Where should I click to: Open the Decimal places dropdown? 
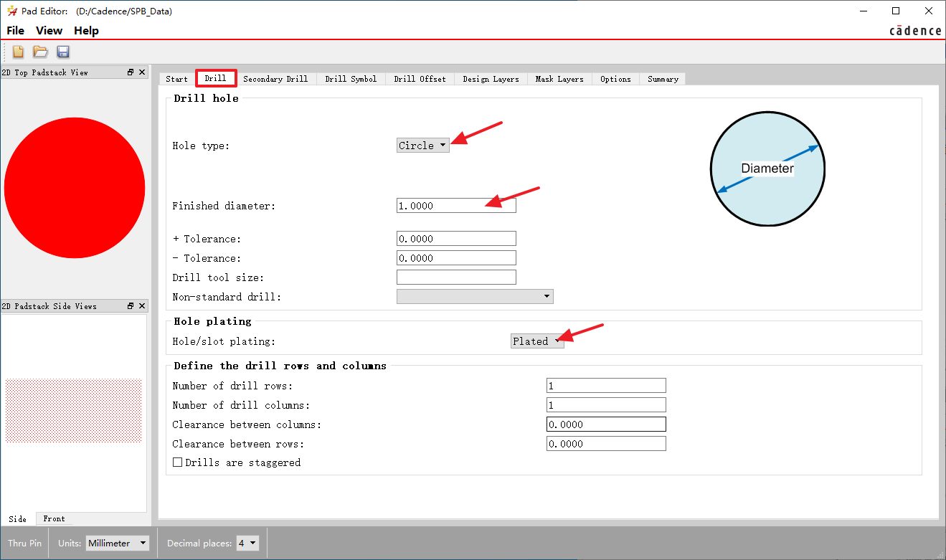[247, 544]
